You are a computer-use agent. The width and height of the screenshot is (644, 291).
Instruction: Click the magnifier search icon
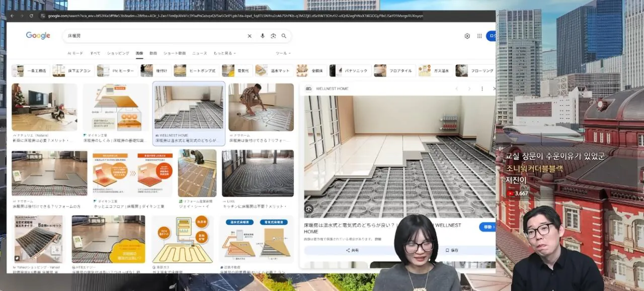coord(284,36)
